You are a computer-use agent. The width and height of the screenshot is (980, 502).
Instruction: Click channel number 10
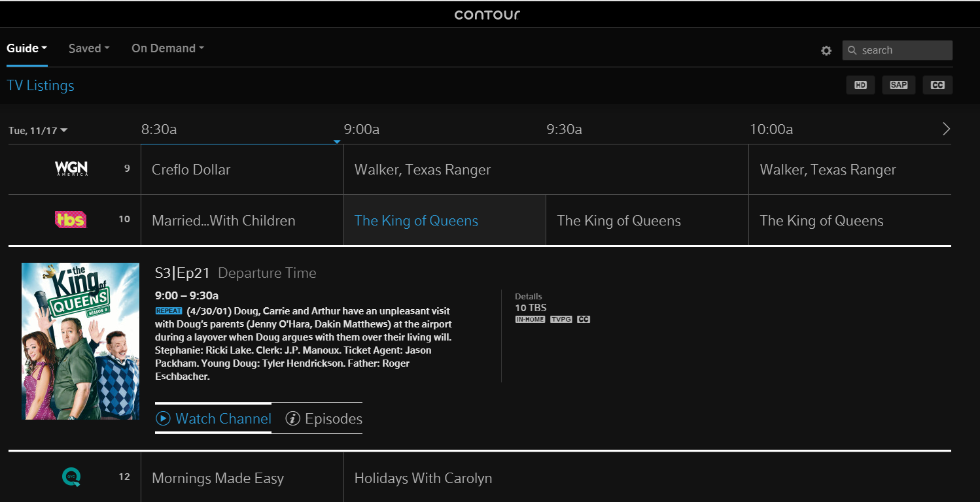pyautogui.click(x=124, y=220)
